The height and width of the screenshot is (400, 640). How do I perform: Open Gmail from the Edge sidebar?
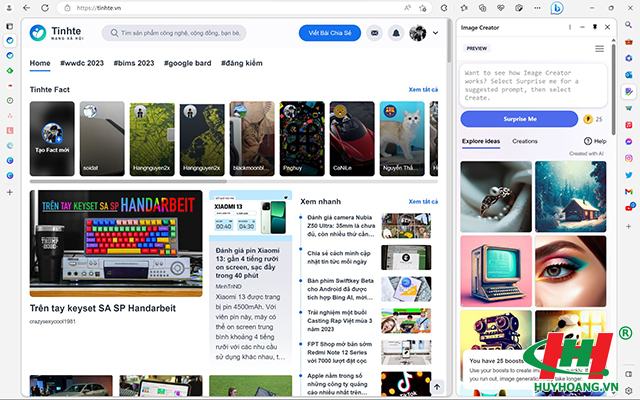coord(629,191)
